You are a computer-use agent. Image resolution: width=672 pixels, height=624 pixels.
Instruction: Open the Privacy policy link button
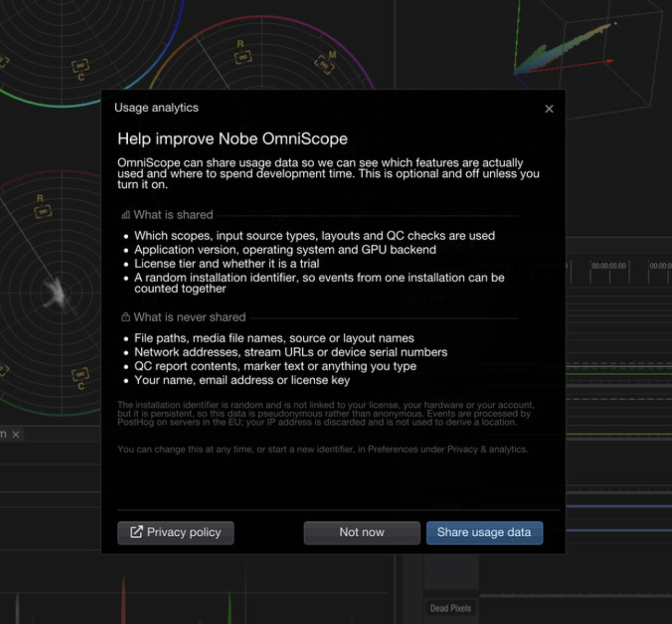tap(176, 533)
